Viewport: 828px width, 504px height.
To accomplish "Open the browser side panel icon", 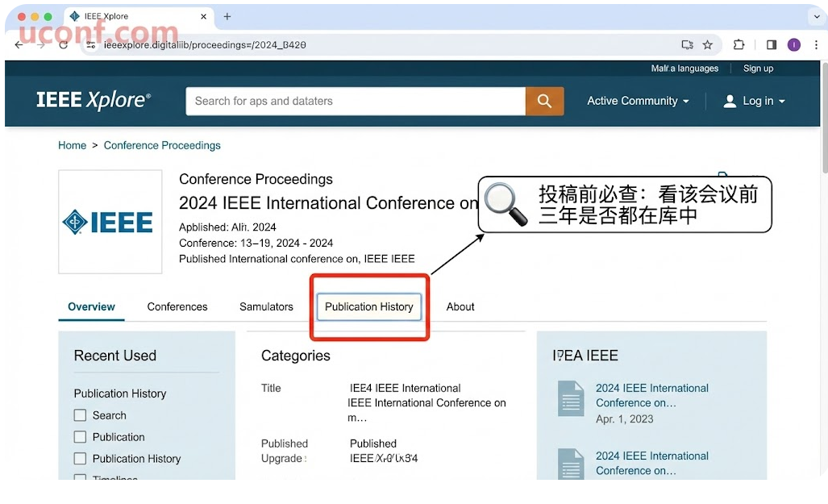I will [771, 45].
